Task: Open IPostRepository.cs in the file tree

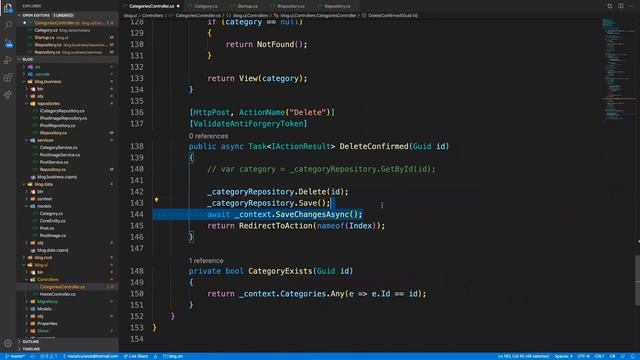Action: (x=67, y=125)
